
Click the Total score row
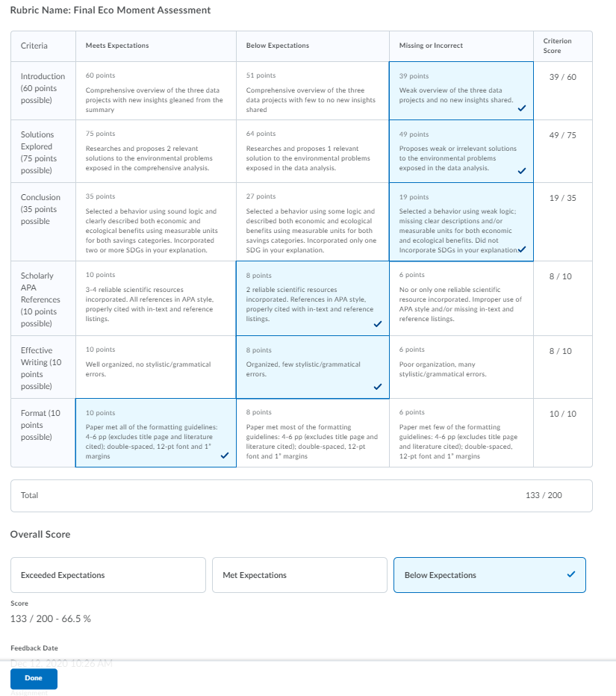pos(302,495)
